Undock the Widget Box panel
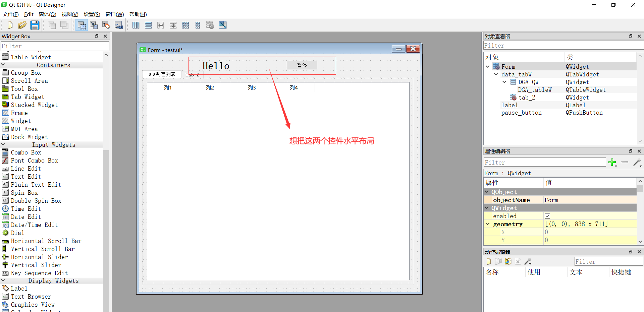 click(97, 36)
